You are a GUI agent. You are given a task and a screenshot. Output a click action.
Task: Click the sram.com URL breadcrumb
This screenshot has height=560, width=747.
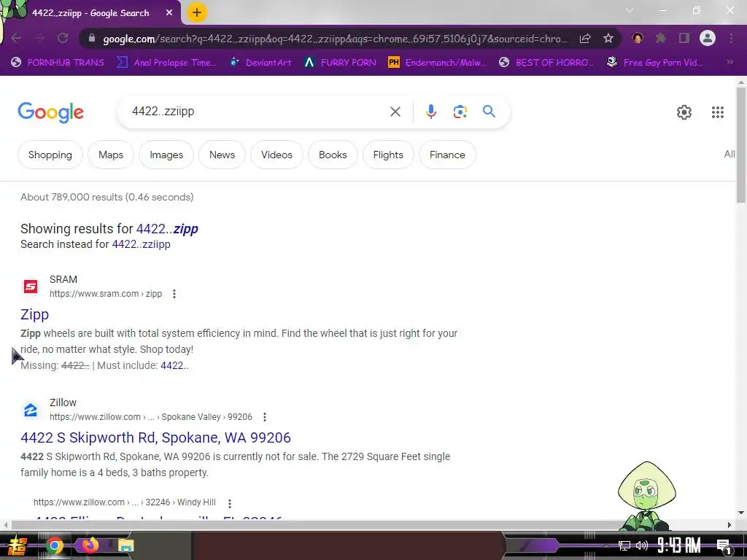[x=106, y=294]
